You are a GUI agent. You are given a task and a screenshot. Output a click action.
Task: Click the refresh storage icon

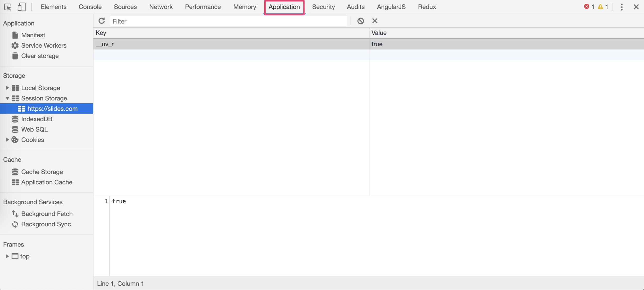click(x=102, y=21)
